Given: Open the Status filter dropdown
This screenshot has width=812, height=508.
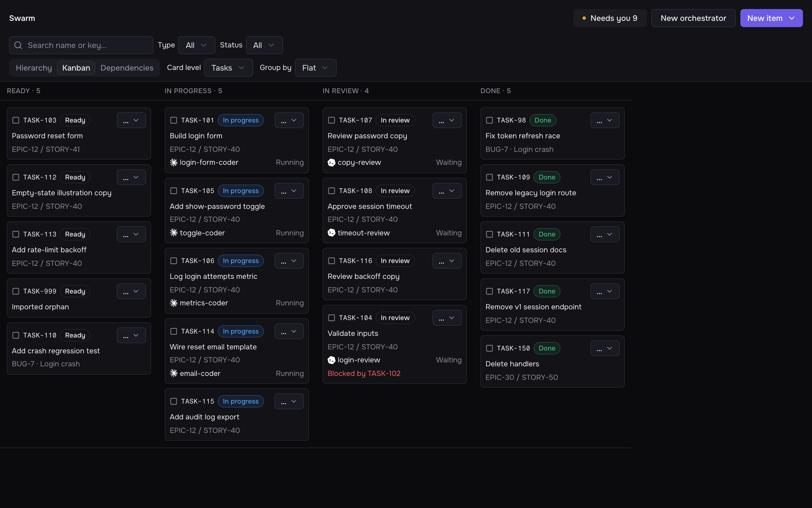Looking at the screenshot, I should 264,45.
